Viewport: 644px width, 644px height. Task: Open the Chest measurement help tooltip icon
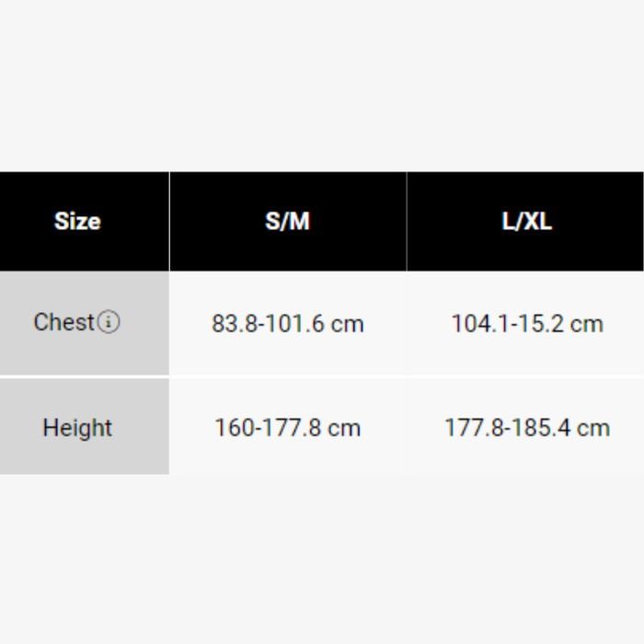[109, 323]
